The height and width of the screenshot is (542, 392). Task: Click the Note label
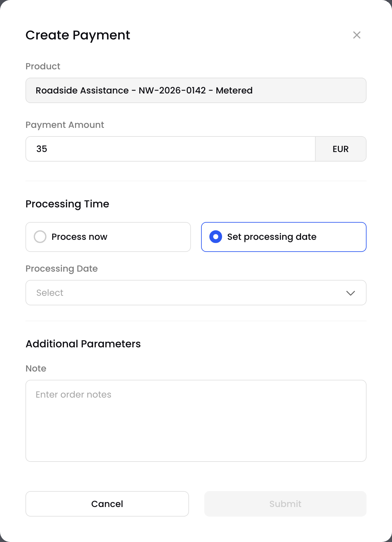[36, 368]
